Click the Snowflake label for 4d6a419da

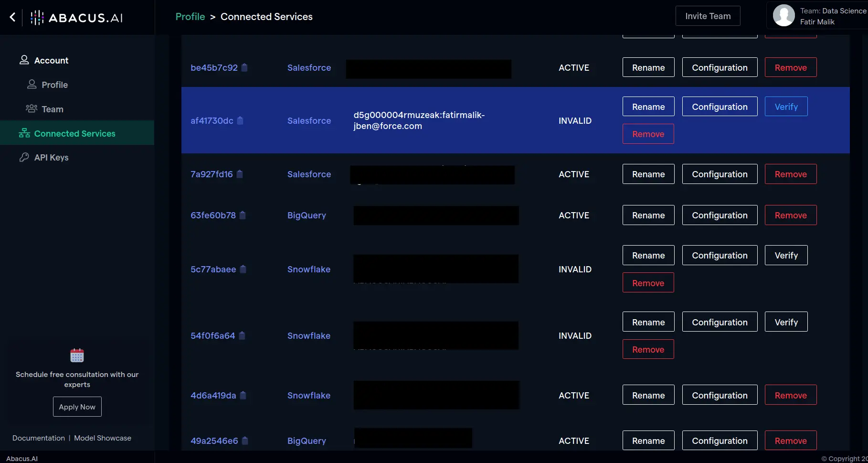tap(309, 395)
